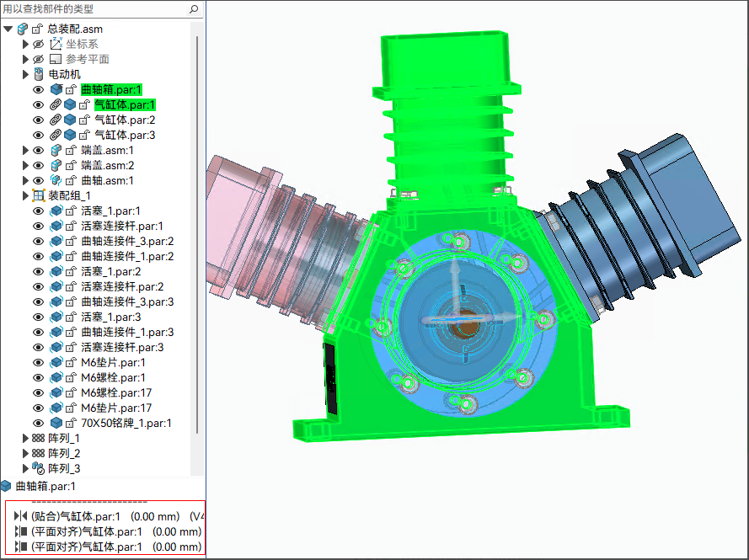Expand the 端盖.asm:1 subassembly

tap(26, 151)
